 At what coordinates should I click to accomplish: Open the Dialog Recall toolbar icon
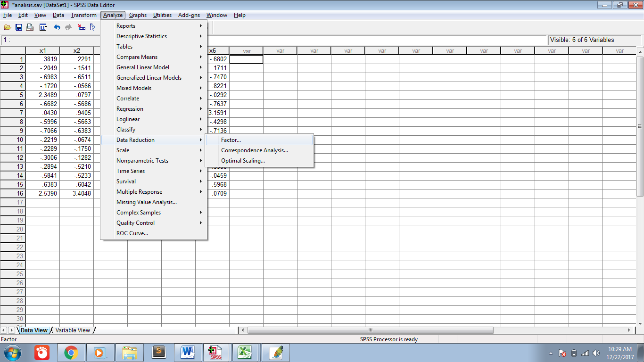click(x=43, y=27)
